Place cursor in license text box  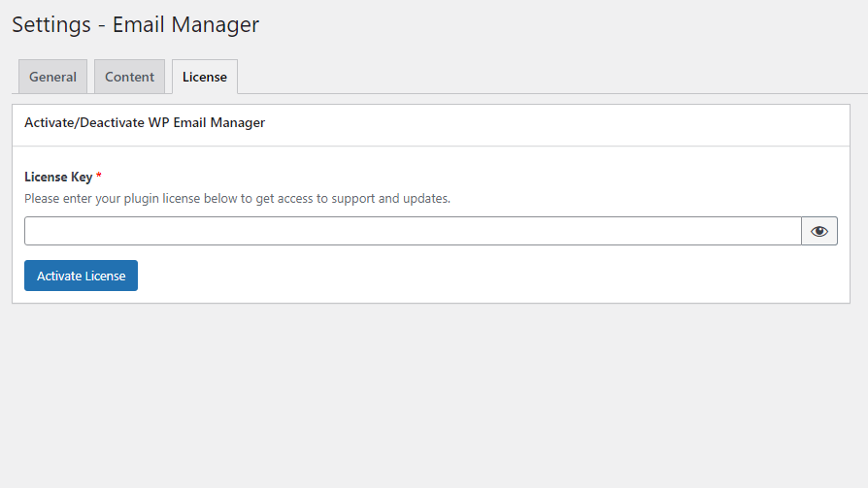413,231
